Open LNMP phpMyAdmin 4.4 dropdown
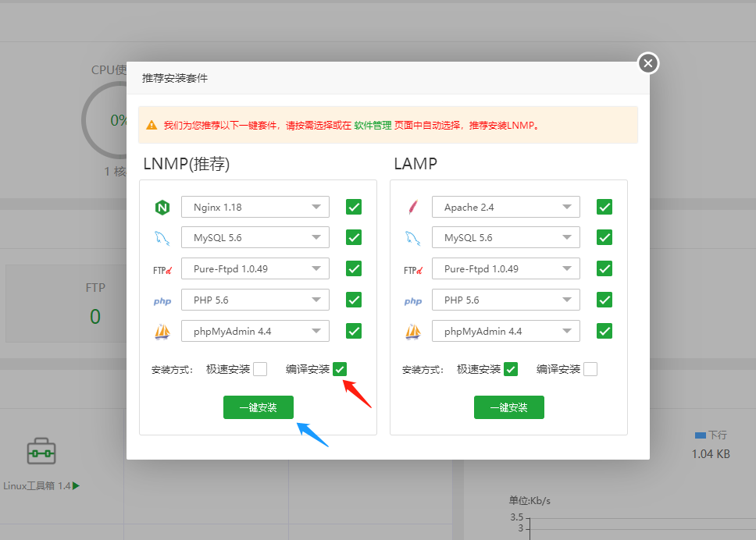Screen dimensions: 756x540 [x=255, y=331]
